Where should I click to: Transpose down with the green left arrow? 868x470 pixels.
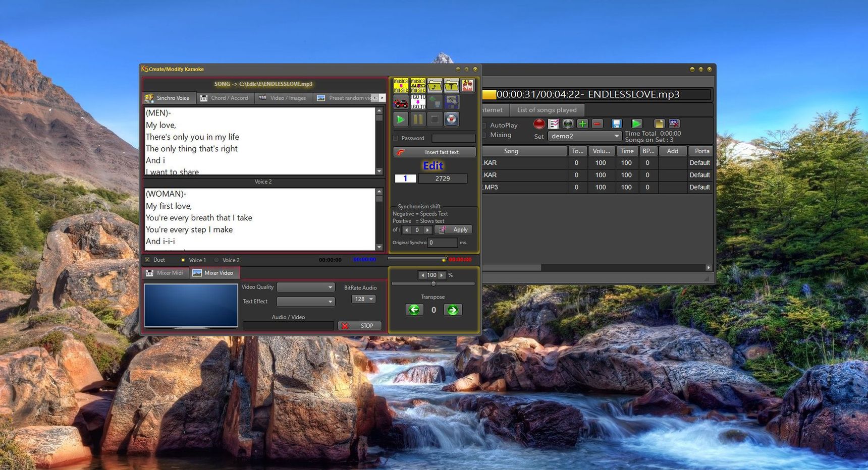coord(414,310)
